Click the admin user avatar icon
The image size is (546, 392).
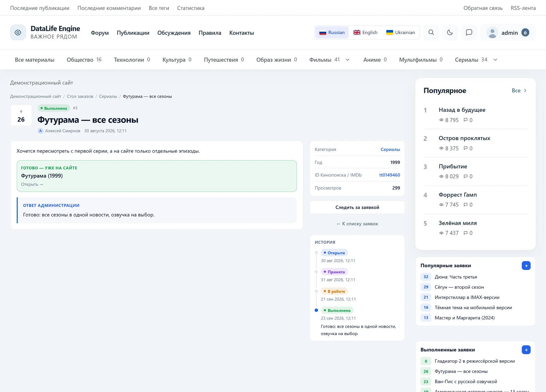492,33
